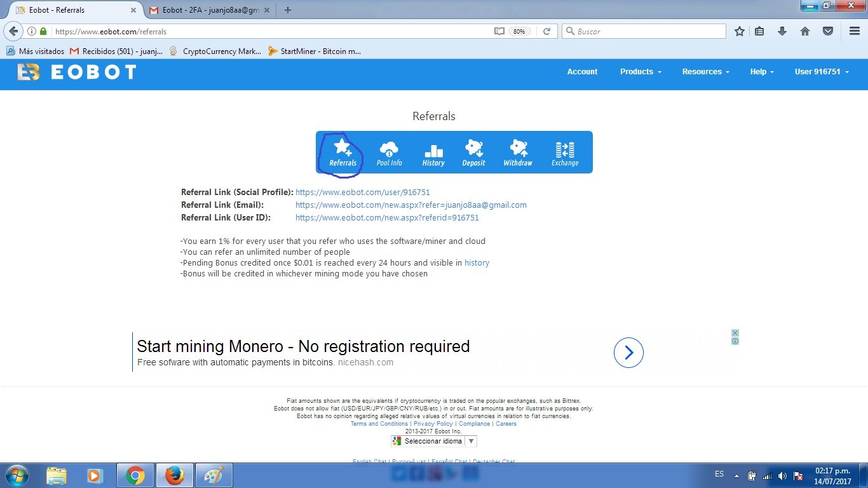The height and width of the screenshot is (488, 868).
Task: Switch to the Eobot - Referrals tab
Action: pyautogui.click(x=77, y=10)
